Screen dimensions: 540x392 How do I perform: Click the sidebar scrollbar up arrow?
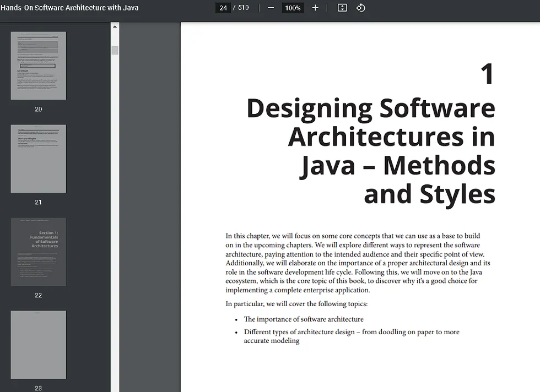point(115,26)
